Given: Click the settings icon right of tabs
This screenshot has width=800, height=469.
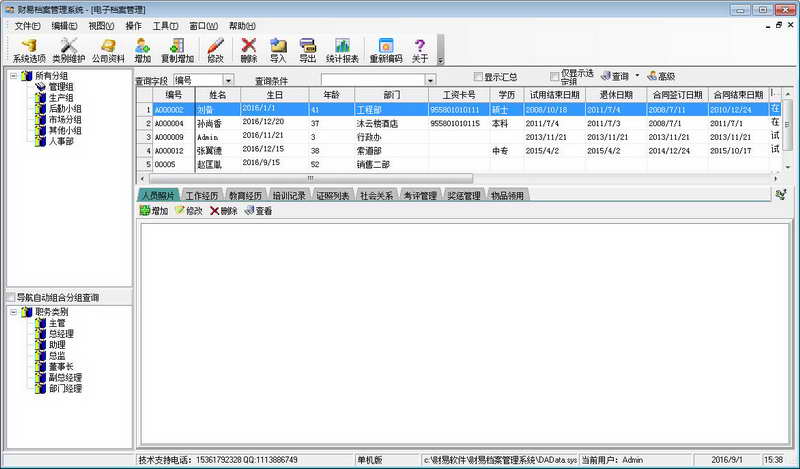Looking at the screenshot, I should click(781, 194).
